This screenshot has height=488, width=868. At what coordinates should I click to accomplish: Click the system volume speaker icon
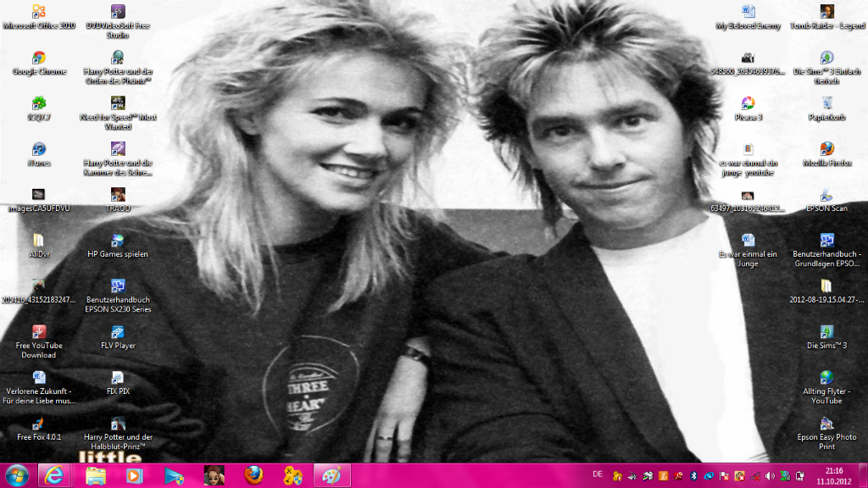770,475
